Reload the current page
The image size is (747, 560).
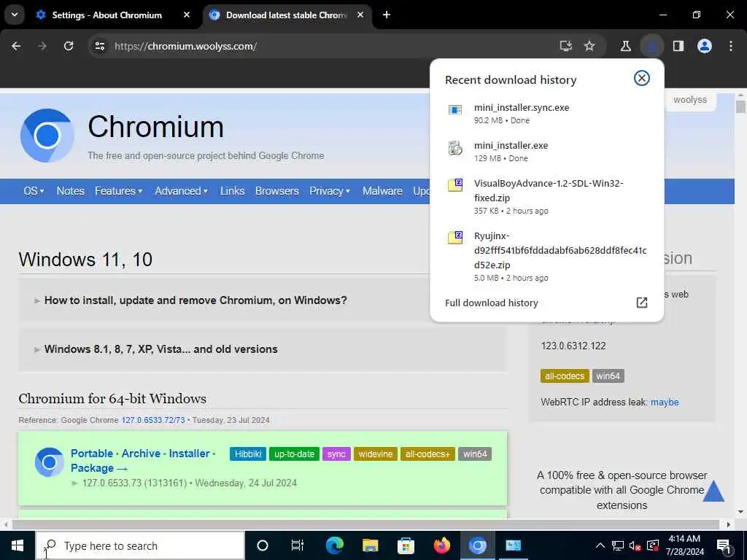(69, 46)
